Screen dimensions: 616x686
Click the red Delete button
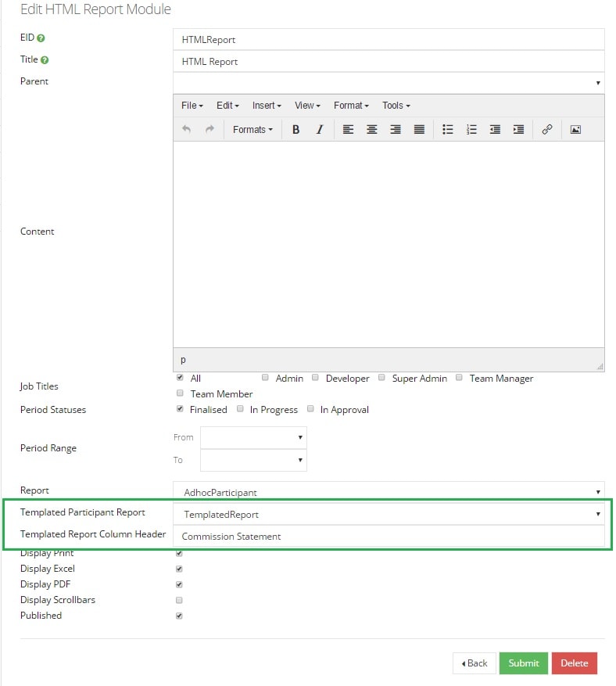[574, 663]
